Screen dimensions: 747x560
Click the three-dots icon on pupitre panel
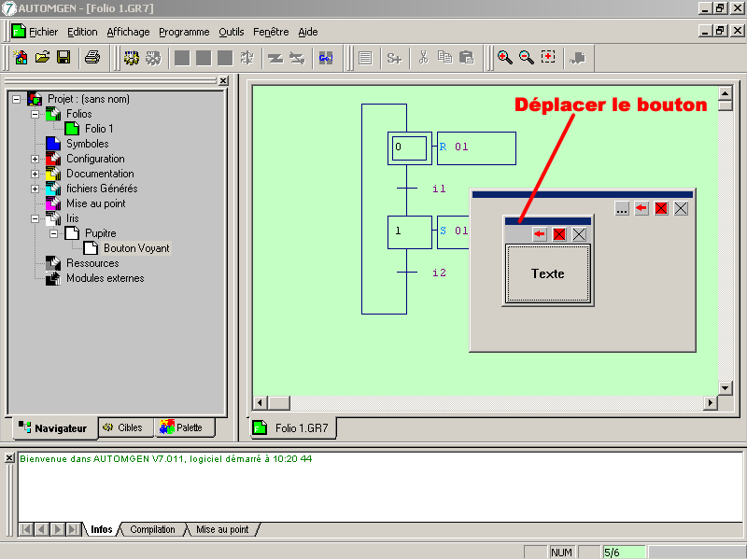623,209
